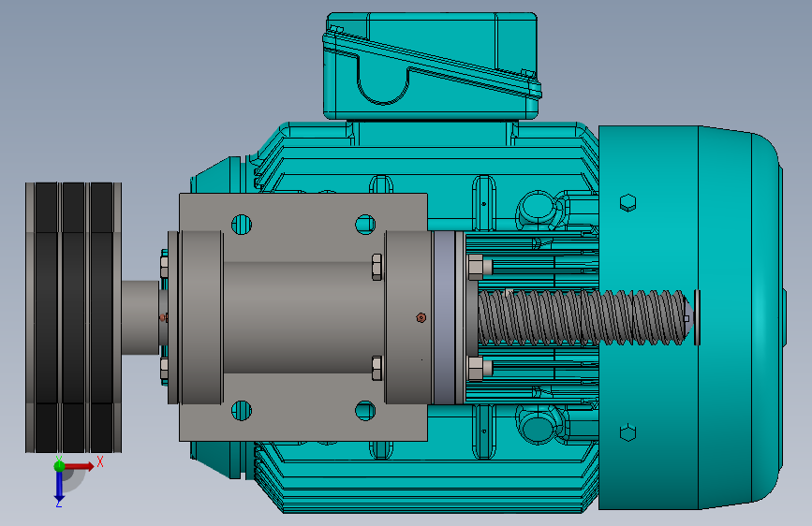Select the thin washer at the threaded rod's tip
The image size is (812, 526).
coord(697,317)
